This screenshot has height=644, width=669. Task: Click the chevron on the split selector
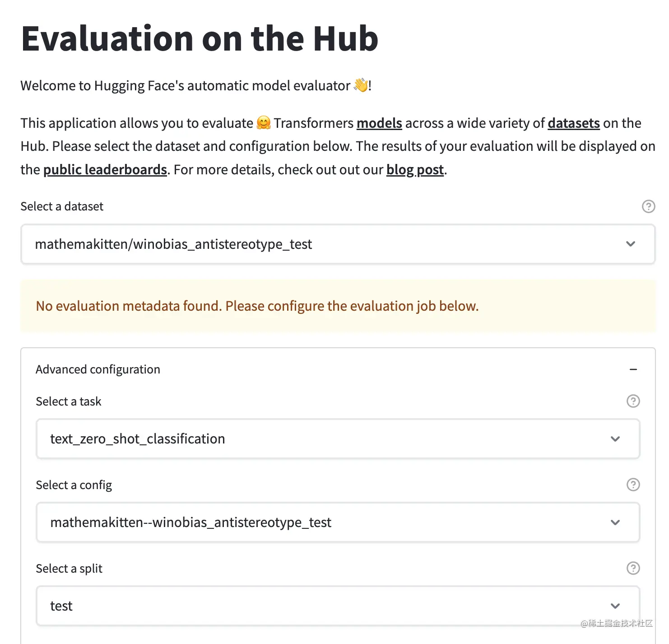pos(615,606)
